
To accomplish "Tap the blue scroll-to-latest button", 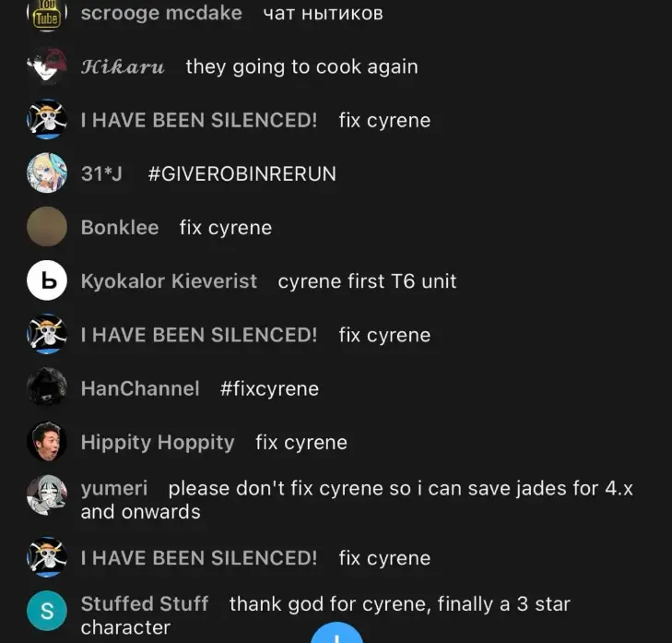I will [336, 633].
